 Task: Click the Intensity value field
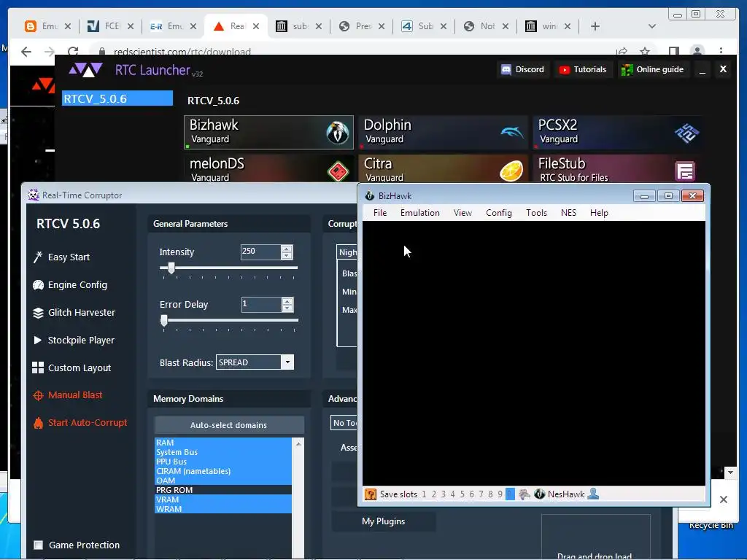click(260, 252)
